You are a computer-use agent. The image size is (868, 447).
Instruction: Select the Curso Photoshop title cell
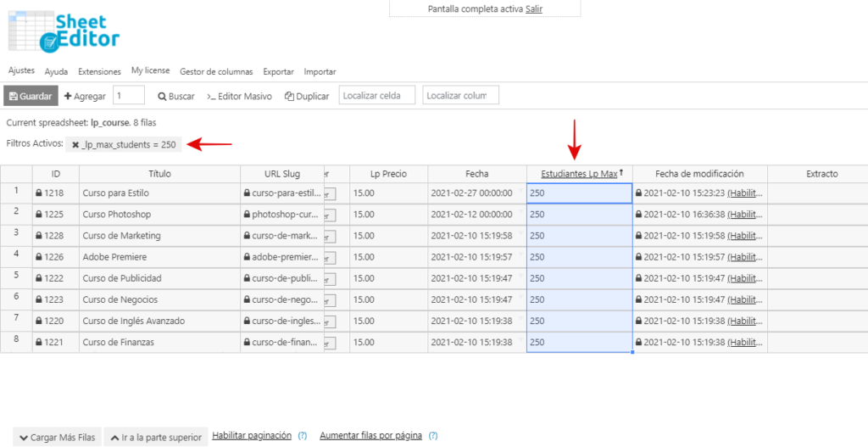(x=159, y=215)
